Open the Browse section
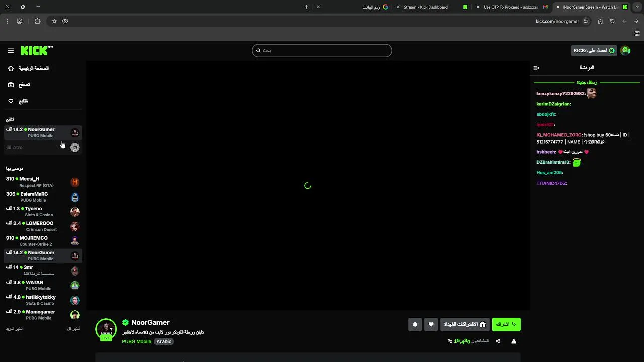The width and height of the screenshot is (644, 362). tap(19, 85)
